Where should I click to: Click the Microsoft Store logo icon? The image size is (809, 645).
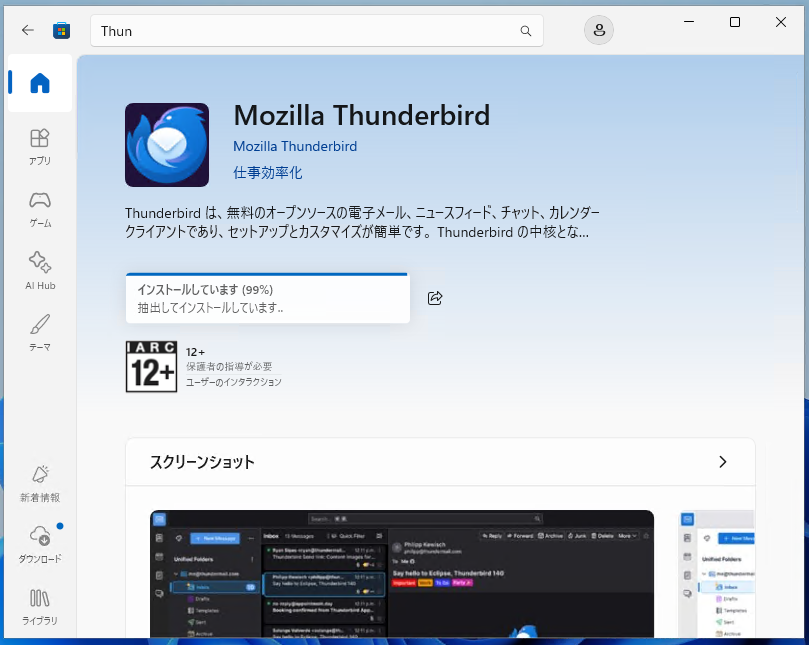pos(61,31)
